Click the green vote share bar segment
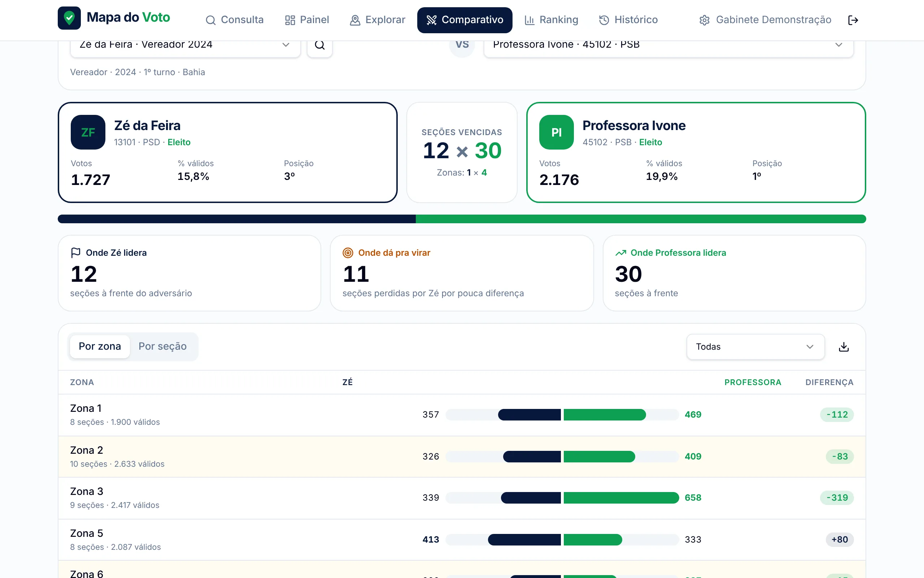The height and width of the screenshot is (578, 924). click(x=641, y=219)
